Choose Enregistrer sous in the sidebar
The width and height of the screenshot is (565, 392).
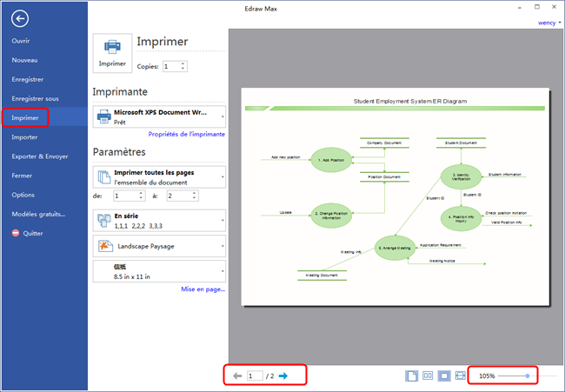[35, 99]
